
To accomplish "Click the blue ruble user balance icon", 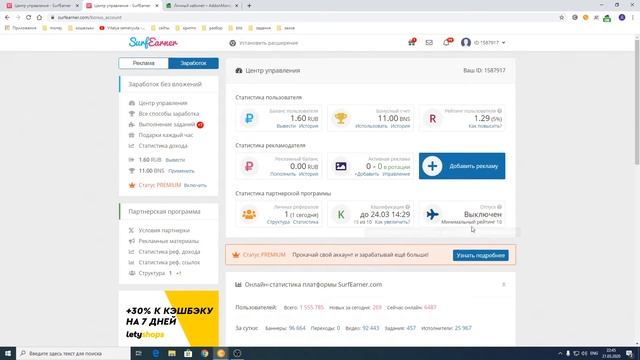I will pyautogui.click(x=249, y=118).
